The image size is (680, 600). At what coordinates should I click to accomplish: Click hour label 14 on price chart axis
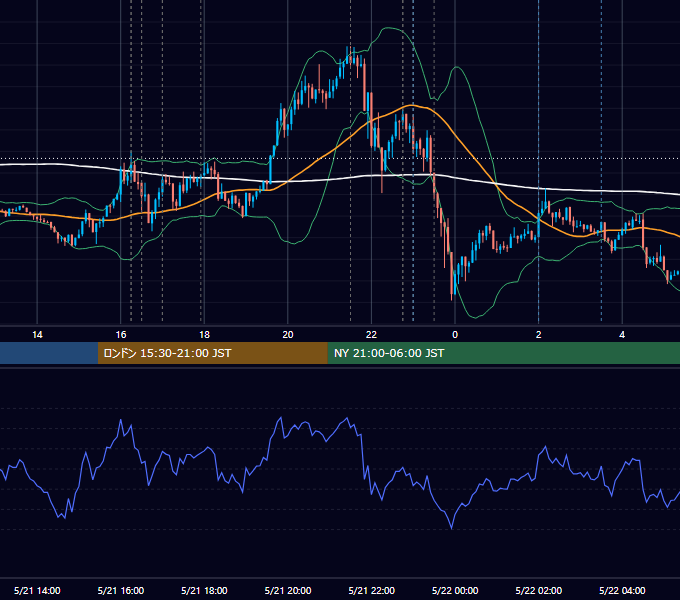click(37, 335)
